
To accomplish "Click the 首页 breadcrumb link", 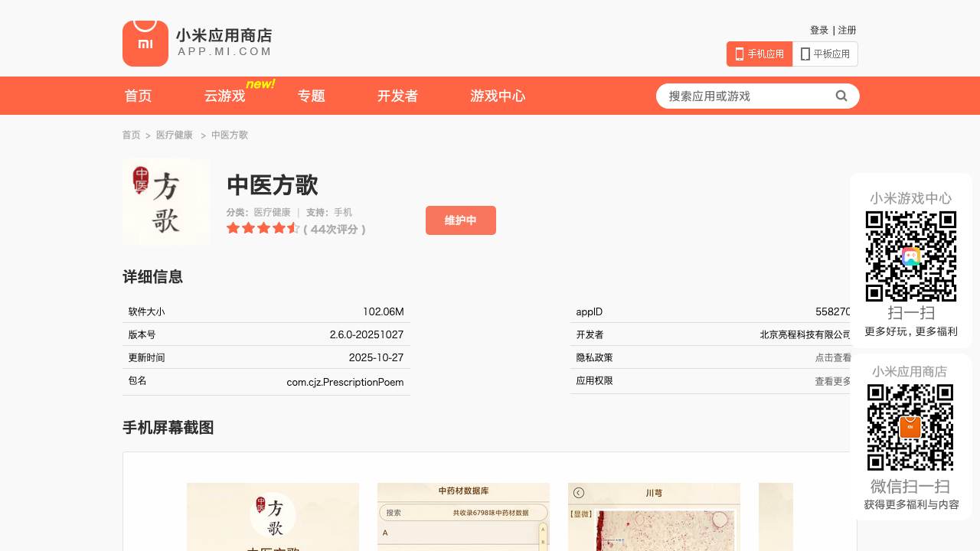I will (132, 135).
